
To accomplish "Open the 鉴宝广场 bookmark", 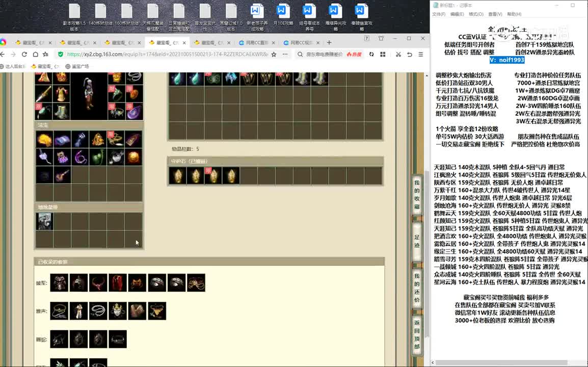I will [77, 66].
